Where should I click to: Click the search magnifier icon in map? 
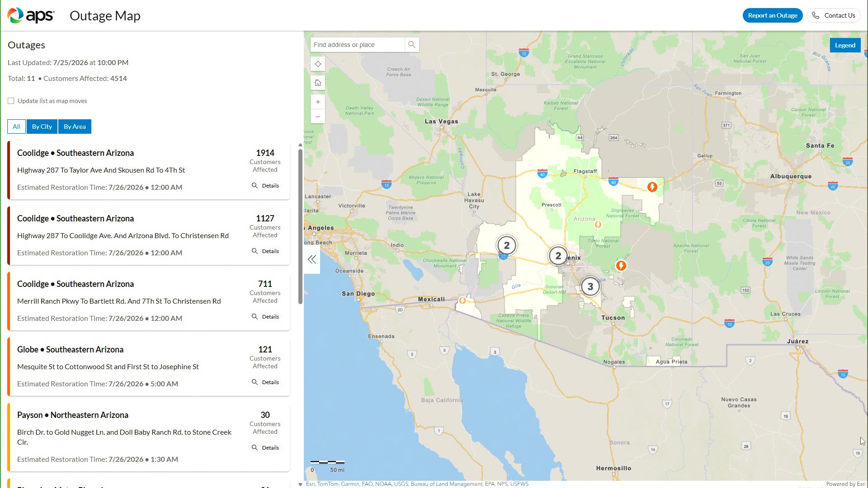411,45
